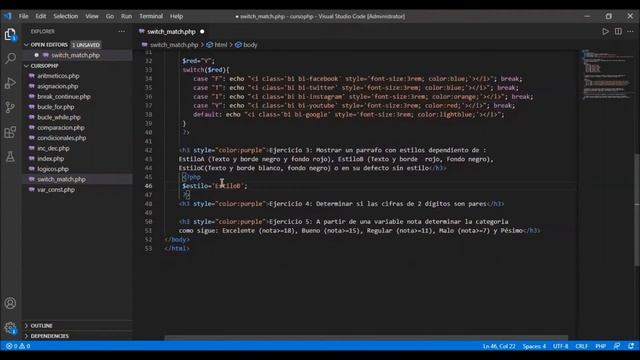Open editor More Actions ellipsis
The image size is (640, 360).
coord(631,31)
